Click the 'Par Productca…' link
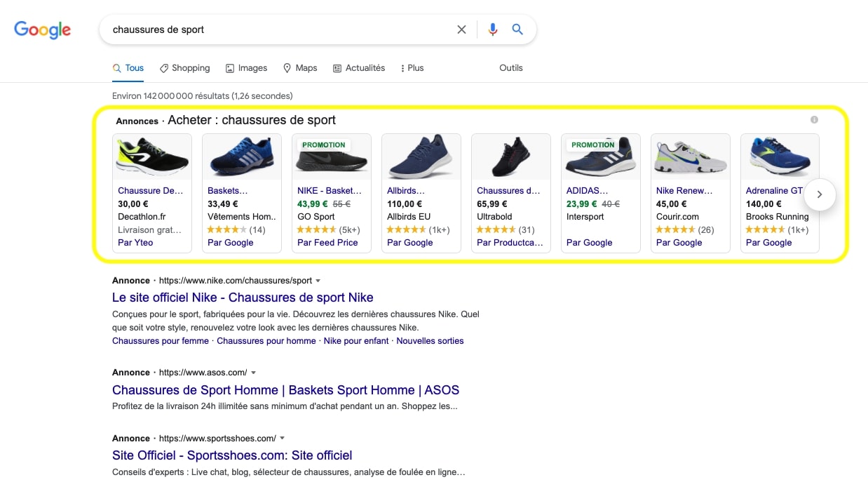This screenshot has height=487, width=868. [x=510, y=243]
